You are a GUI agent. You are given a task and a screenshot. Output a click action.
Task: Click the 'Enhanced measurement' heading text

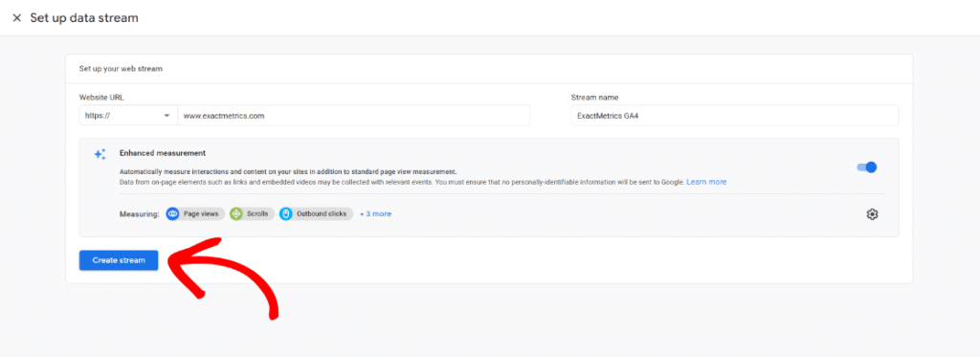coord(163,152)
